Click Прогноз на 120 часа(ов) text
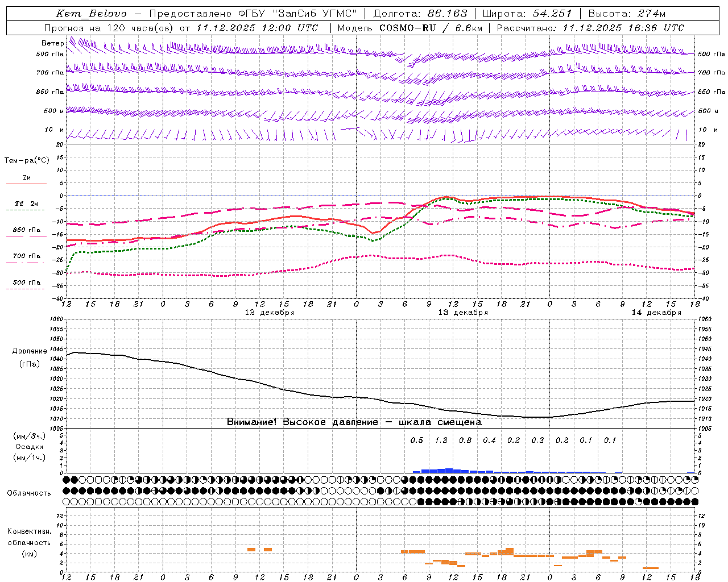728x582 pixels. pyautogui.click(x=109, y=28)
